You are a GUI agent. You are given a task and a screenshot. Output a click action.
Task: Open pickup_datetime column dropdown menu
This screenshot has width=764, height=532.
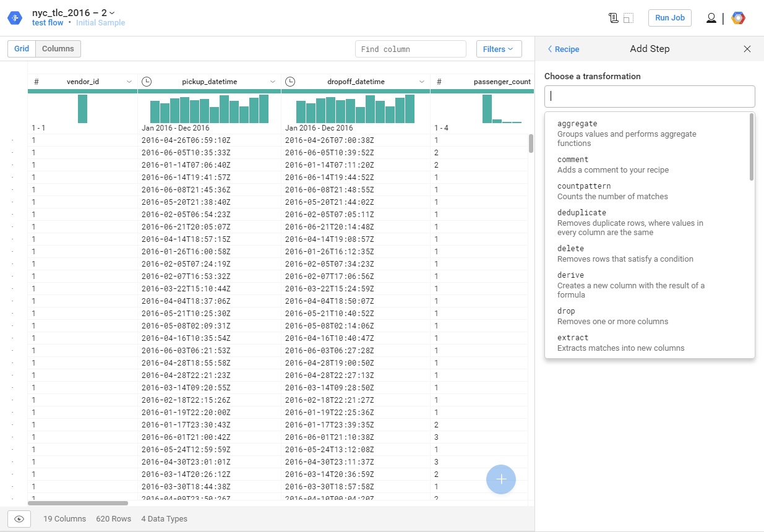[x=273, y=82]
